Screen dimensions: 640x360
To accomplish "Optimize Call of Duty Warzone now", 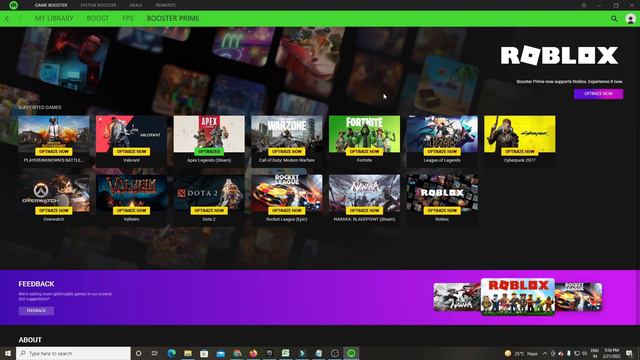I will [287, 151].
